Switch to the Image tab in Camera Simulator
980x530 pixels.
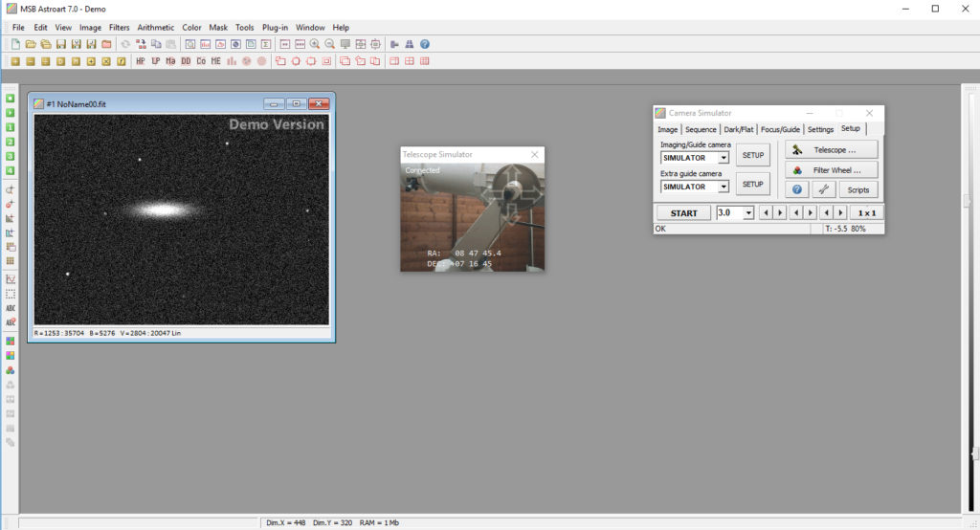pyautogui.click(x=667, y=129)
